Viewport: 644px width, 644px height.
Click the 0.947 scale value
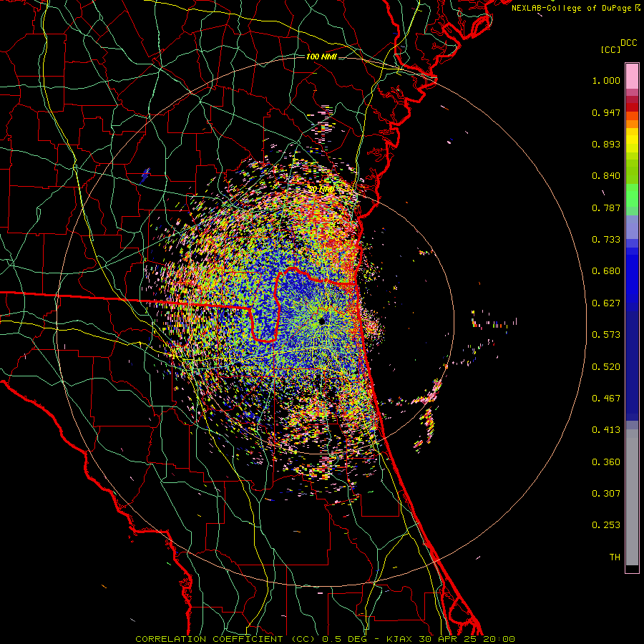606,112
